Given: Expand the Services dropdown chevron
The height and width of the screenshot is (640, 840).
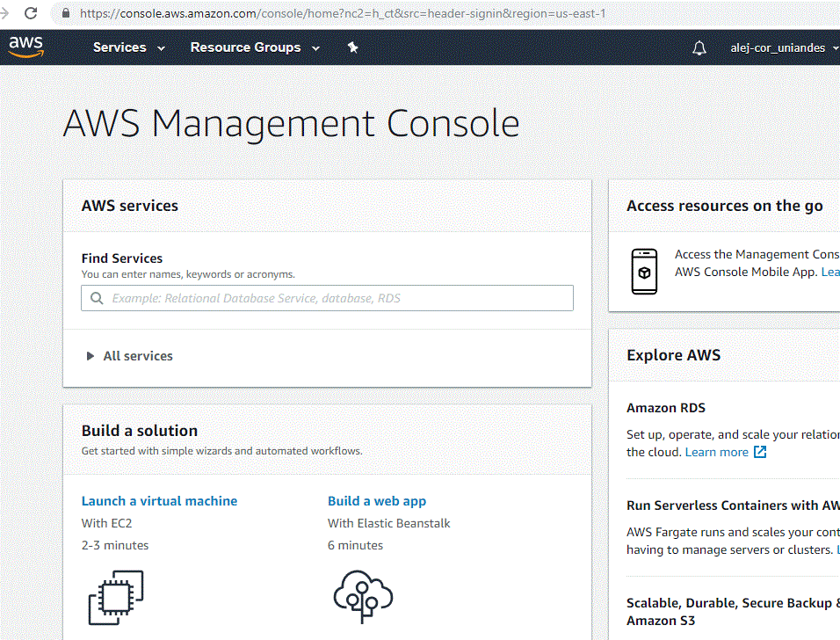Looking at the screenshot, I should (161, 48).
